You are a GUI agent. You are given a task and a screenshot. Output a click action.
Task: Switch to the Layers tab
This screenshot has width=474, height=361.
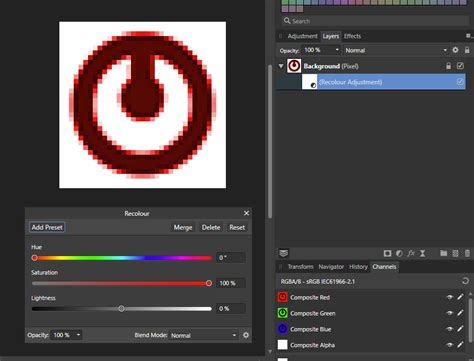coord(331,36)
